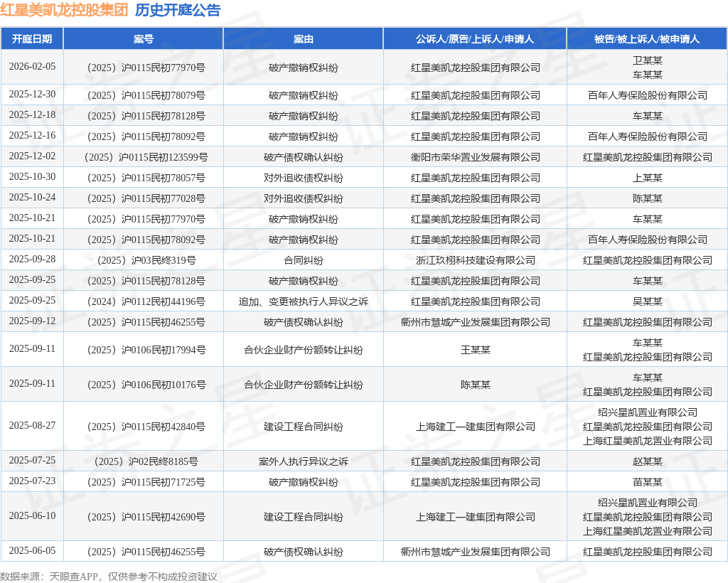Select date cell 2025-10-24

tap(32, 197)
